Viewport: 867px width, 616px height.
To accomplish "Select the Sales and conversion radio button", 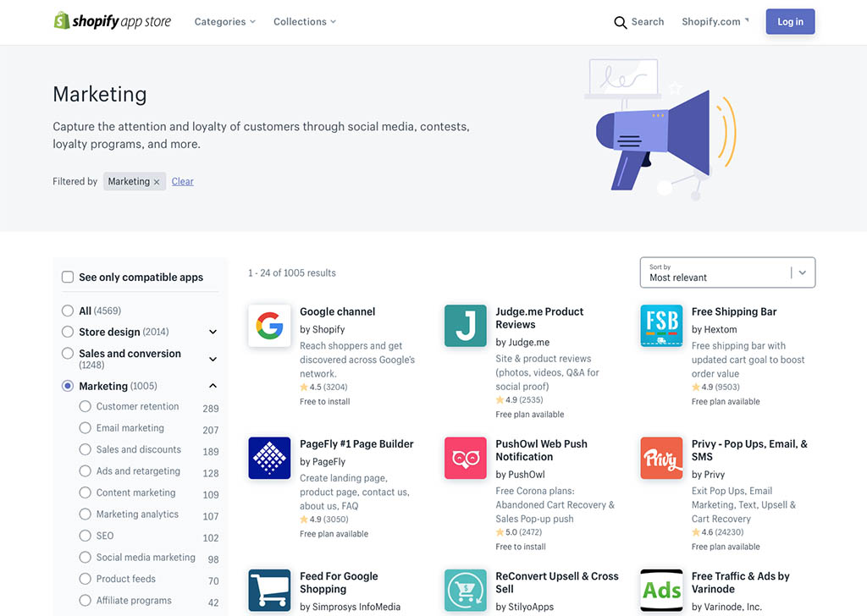I will (x=68, y=353).
